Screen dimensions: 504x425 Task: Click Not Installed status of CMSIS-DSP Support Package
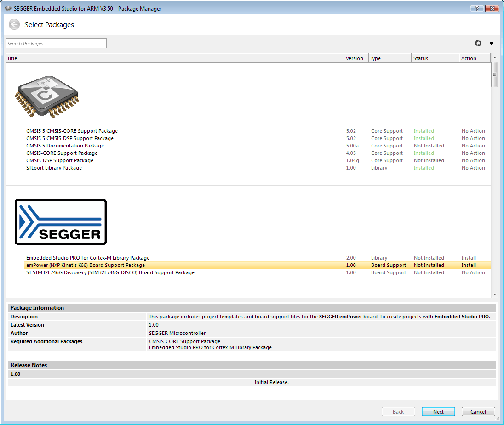pos(429,161)
